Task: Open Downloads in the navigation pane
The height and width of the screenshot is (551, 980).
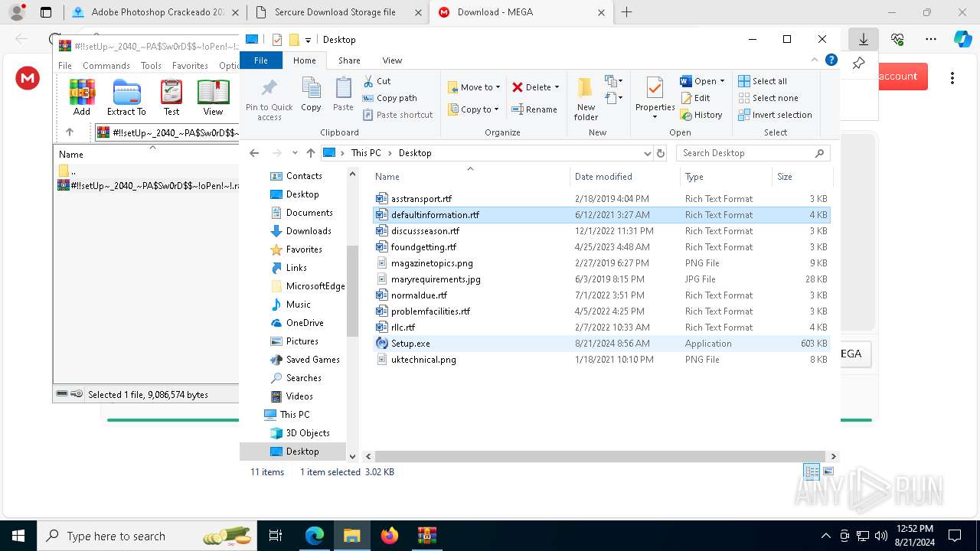Action: coord(309,231)
